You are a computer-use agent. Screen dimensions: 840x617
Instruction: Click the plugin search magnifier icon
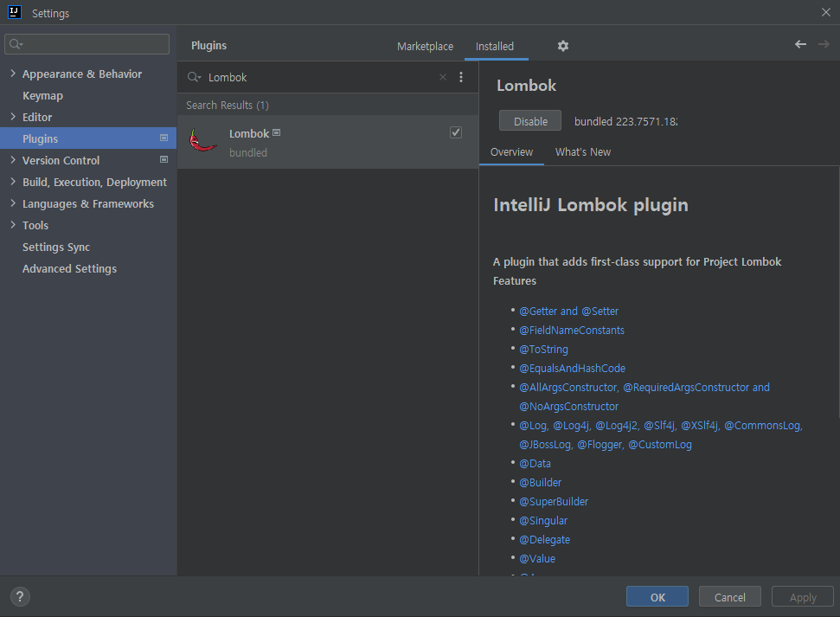coord(194,77)
